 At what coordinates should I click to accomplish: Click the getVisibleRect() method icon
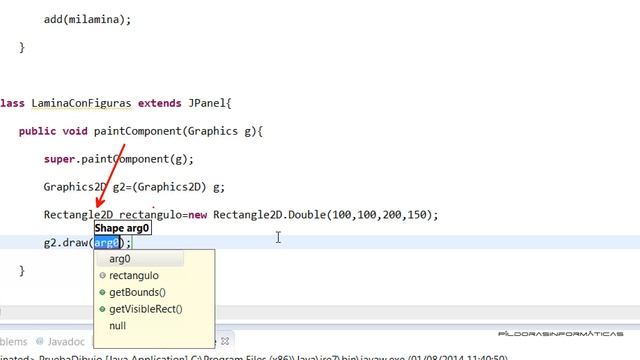[102, 309]
